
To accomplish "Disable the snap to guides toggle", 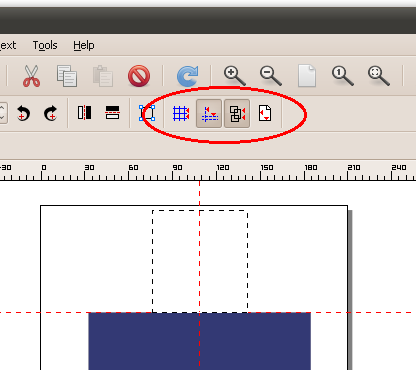I will tap(209, 114).
